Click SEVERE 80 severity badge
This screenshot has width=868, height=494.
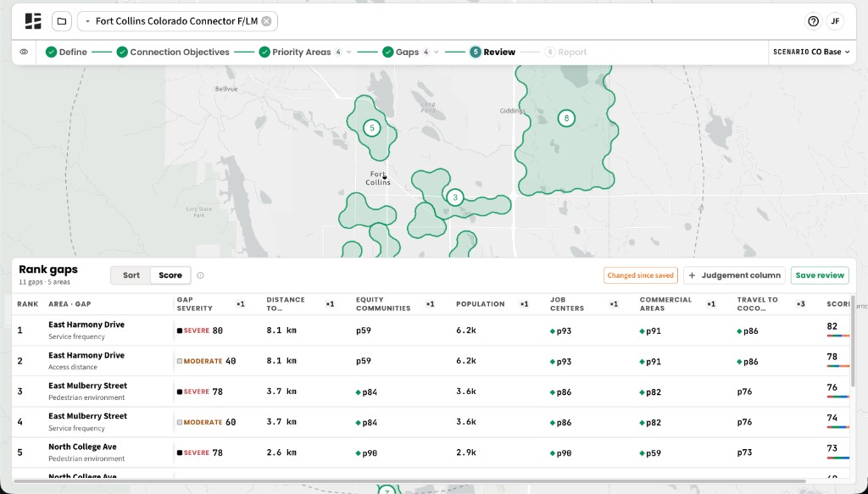[x=200, y=330]
